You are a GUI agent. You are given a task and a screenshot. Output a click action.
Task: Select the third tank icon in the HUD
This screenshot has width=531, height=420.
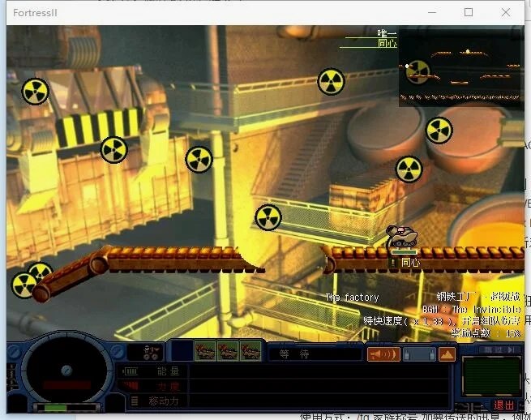[x=251, y=351]
